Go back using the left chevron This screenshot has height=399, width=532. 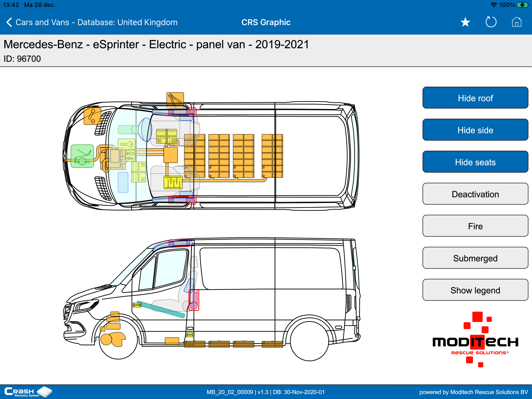(9, 22)
